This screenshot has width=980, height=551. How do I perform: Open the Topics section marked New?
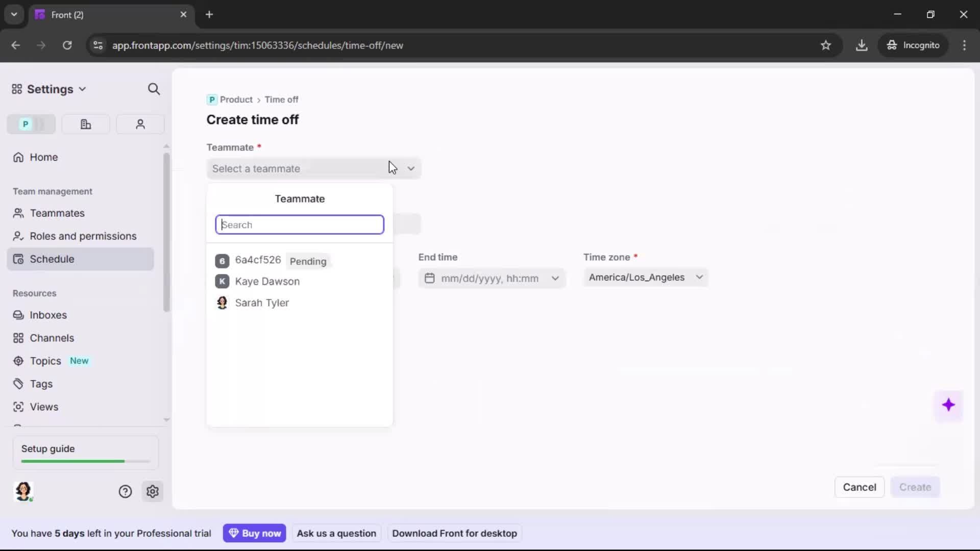point(45,361)
